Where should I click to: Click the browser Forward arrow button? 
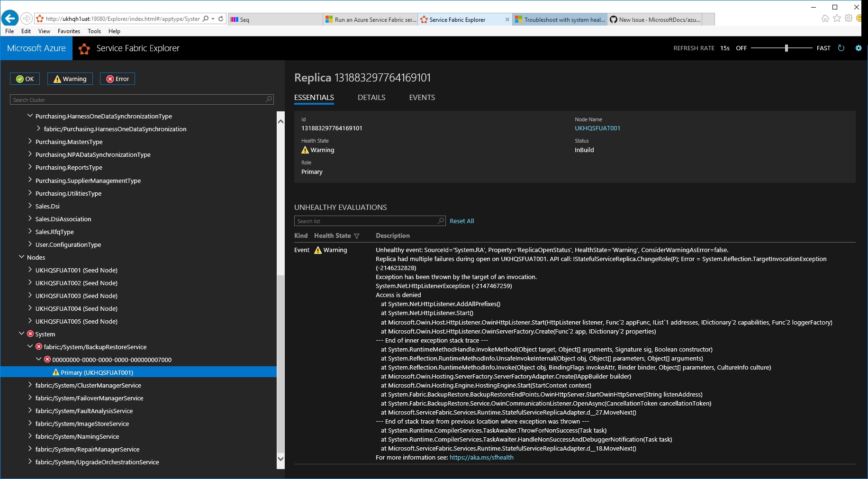click(27, 19)
